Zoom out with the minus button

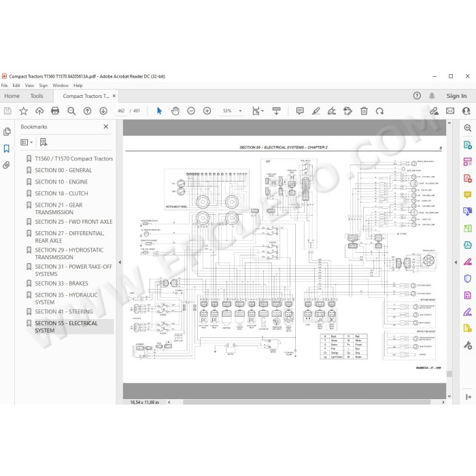[x=191, y=111]
